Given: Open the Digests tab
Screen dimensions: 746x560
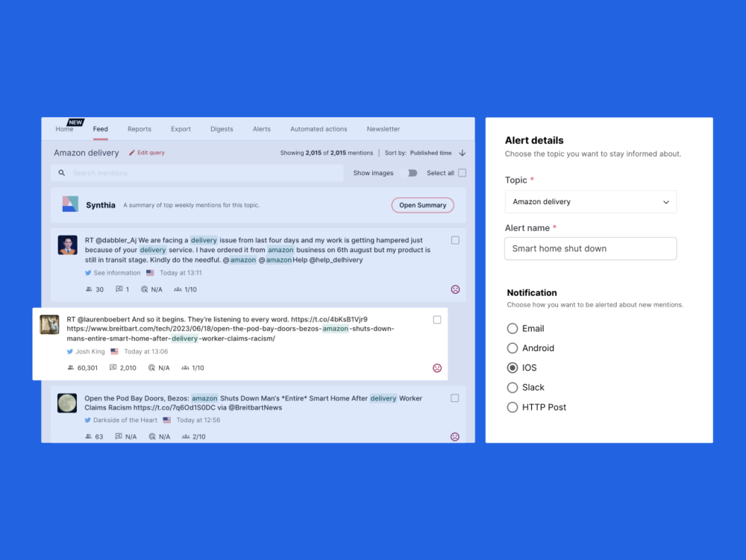Looking at the screenshot, I should pos(222,129).
